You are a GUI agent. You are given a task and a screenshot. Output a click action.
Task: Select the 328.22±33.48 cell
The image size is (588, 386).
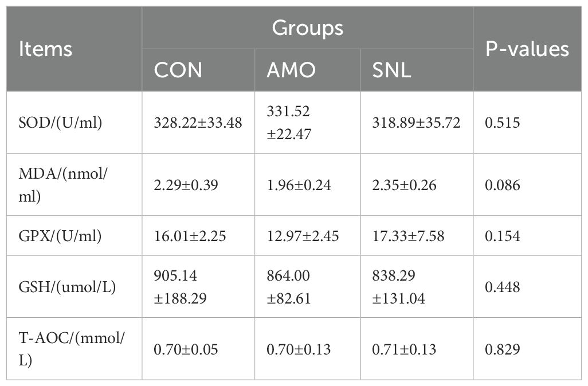198,123
